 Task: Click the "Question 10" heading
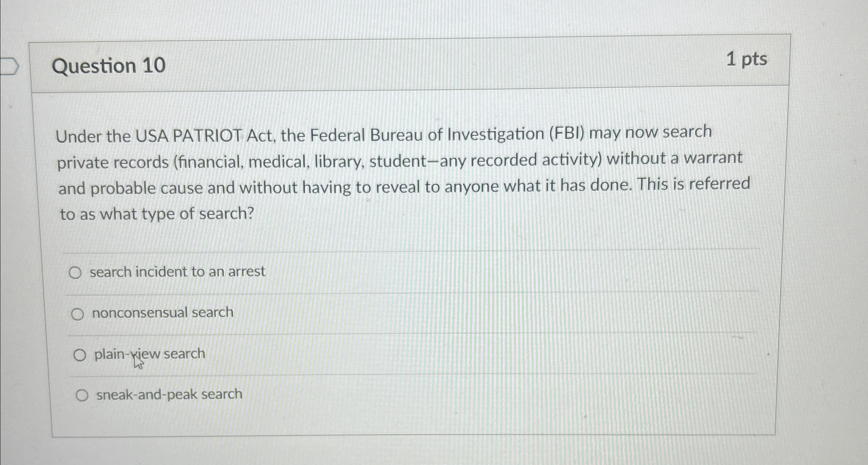coord(109,66)
